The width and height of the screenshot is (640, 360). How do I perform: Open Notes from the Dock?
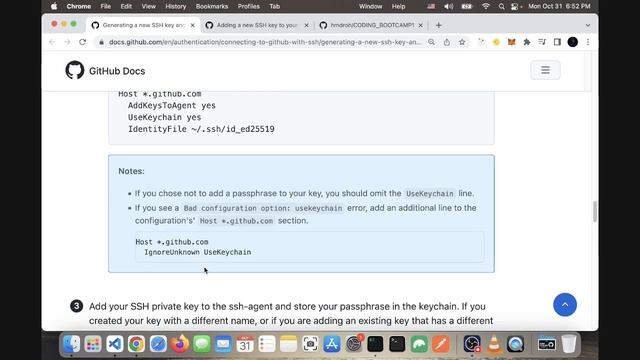pos(289,344)
